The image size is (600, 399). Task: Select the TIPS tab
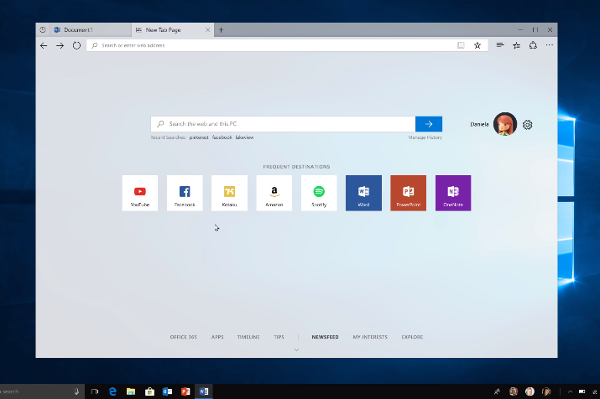coord(279,337)
